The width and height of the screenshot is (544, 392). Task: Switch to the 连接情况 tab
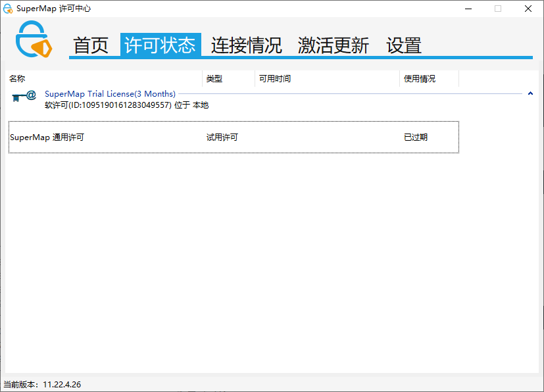(x=246, y=45)
